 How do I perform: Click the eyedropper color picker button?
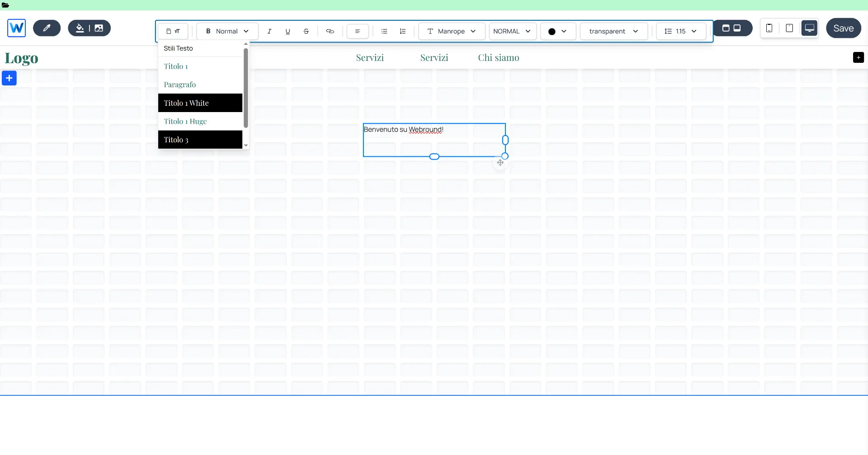47,28
